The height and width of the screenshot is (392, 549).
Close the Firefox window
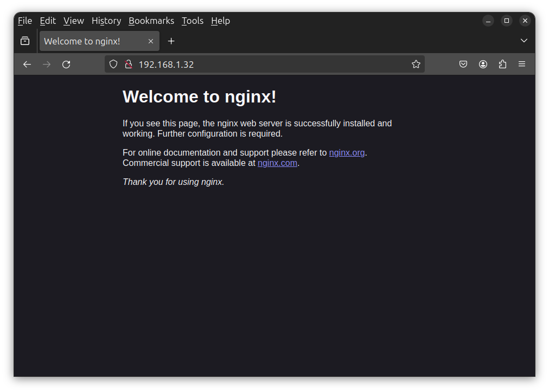[x=525, y=21]
